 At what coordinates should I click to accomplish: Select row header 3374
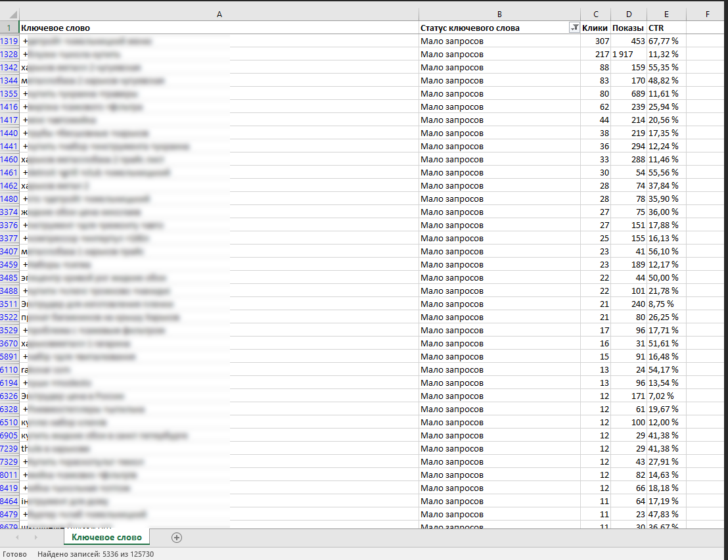click(9, 212)
